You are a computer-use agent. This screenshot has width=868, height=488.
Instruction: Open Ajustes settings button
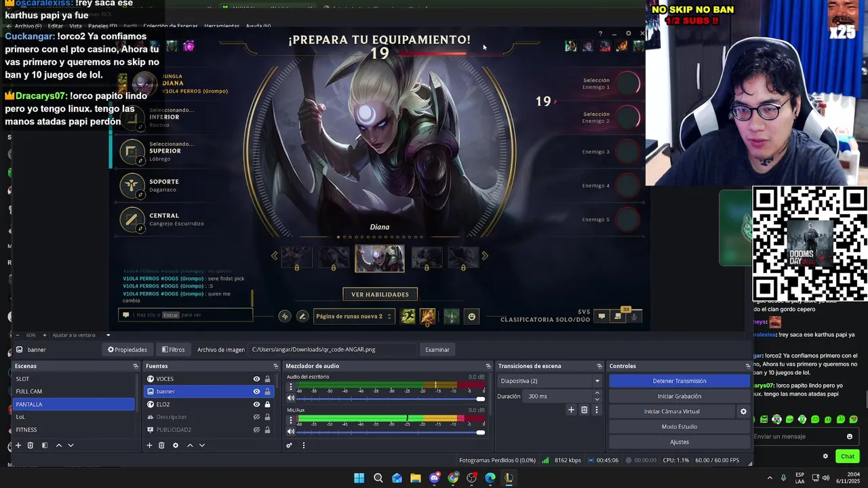[x=679, y=442]
